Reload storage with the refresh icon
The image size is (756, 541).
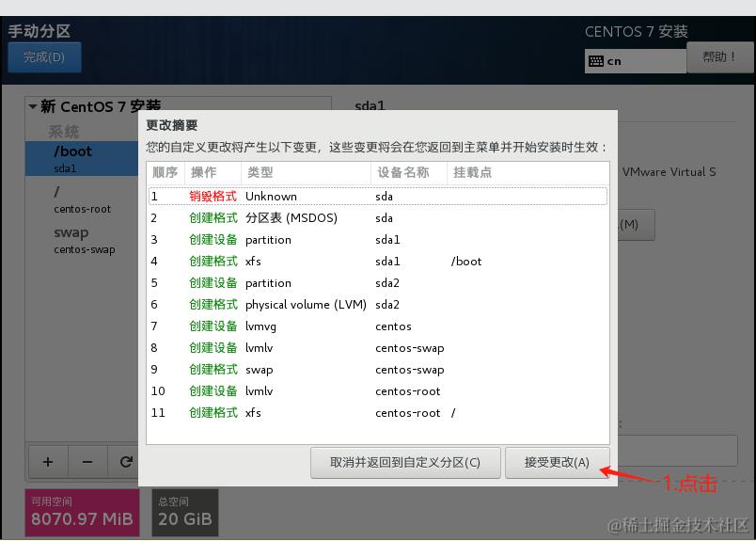126,462
